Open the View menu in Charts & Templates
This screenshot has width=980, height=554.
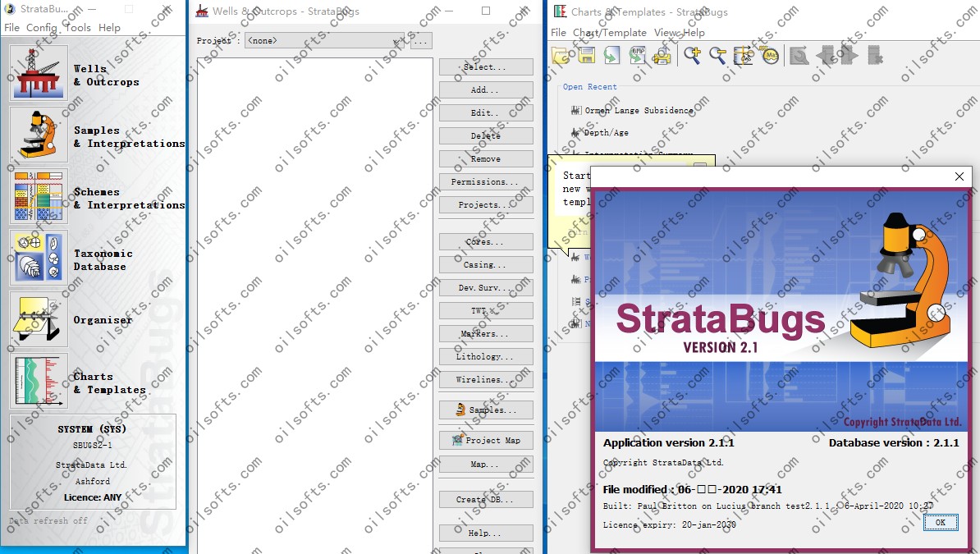(666, 33)
